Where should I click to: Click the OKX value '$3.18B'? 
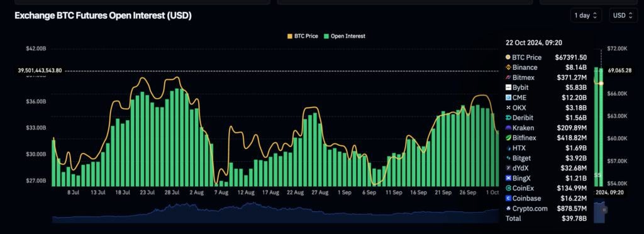click(576, 108)
